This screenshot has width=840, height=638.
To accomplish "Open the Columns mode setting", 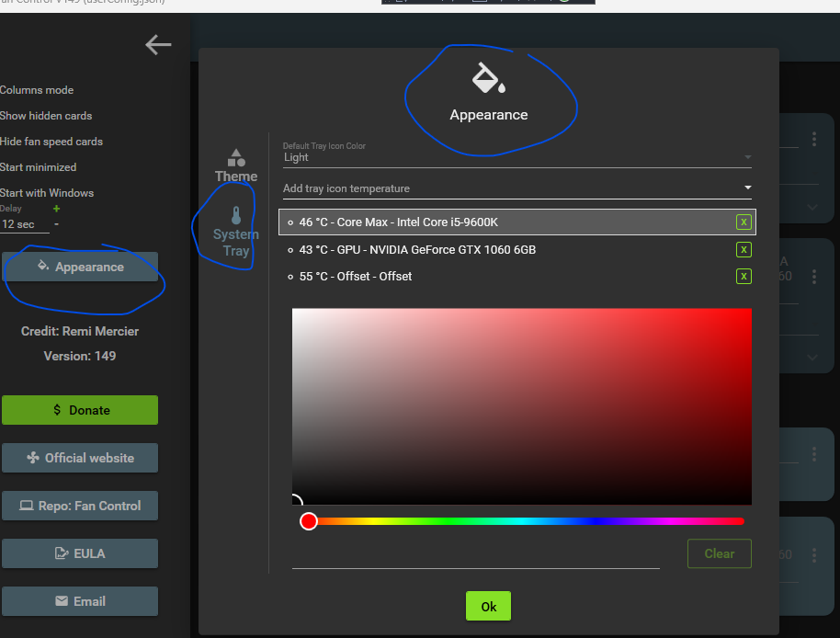I will click(x=37, y=90).
